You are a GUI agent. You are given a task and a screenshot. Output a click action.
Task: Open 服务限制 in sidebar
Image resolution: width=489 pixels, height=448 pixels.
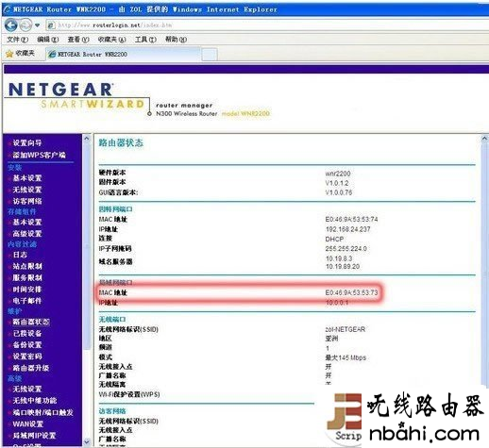27,277
